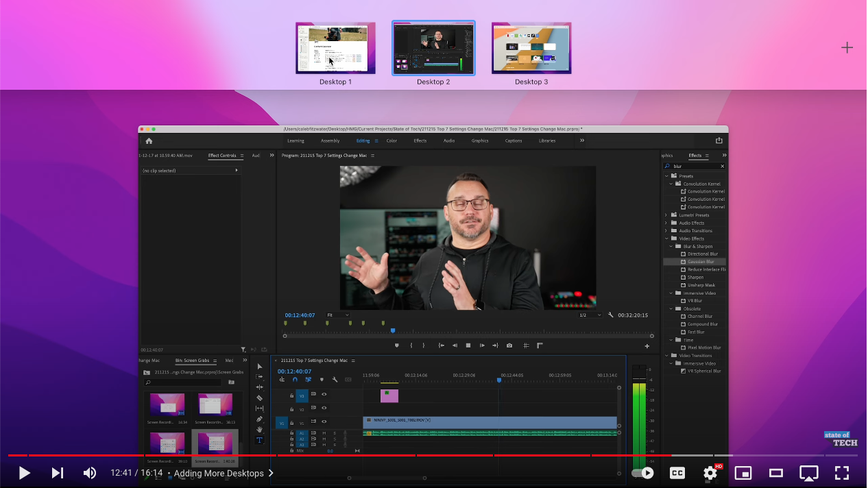This screenshot has height=488, width=868.
Task: Select the Slip tool
Action: click(259, 408)
